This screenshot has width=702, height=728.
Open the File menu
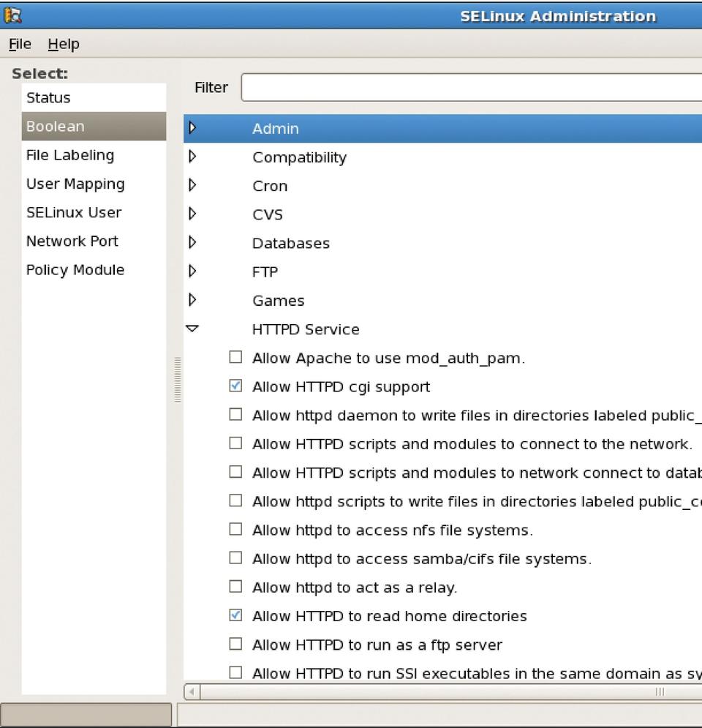click(x=20, y=44)
